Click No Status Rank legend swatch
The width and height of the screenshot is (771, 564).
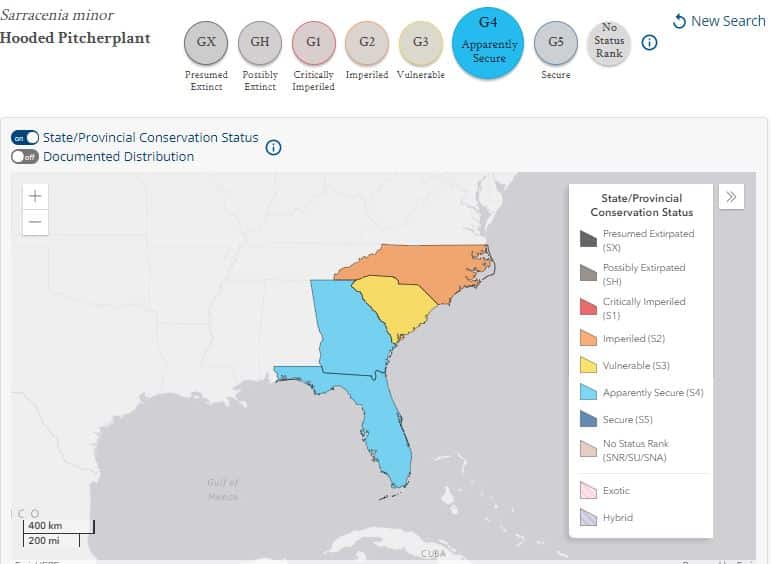[x=588, y=449]
